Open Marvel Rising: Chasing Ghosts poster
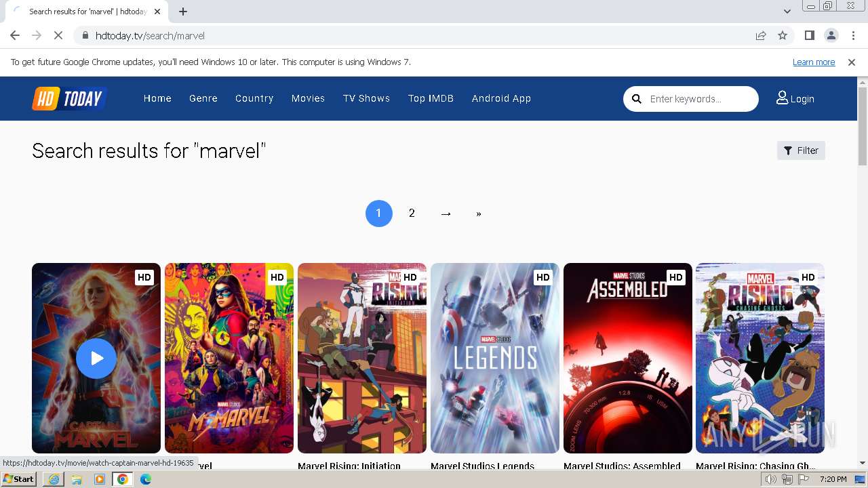The height and width of the screenshot is (488, 868). (760, 358)
